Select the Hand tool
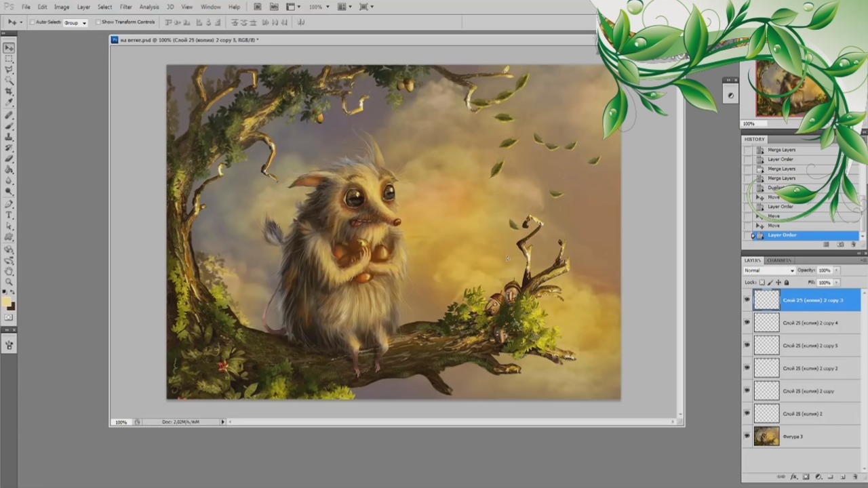 (x=9, y=271)
